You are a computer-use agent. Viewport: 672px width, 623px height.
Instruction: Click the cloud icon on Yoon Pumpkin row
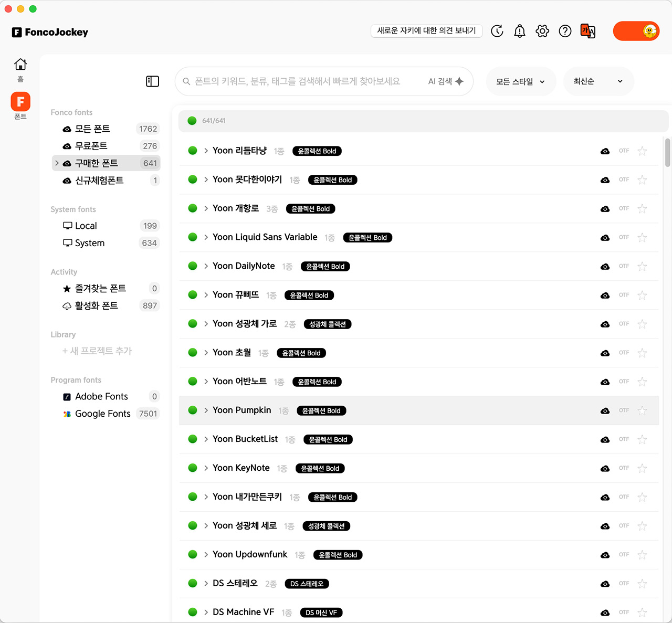[605, 411]
